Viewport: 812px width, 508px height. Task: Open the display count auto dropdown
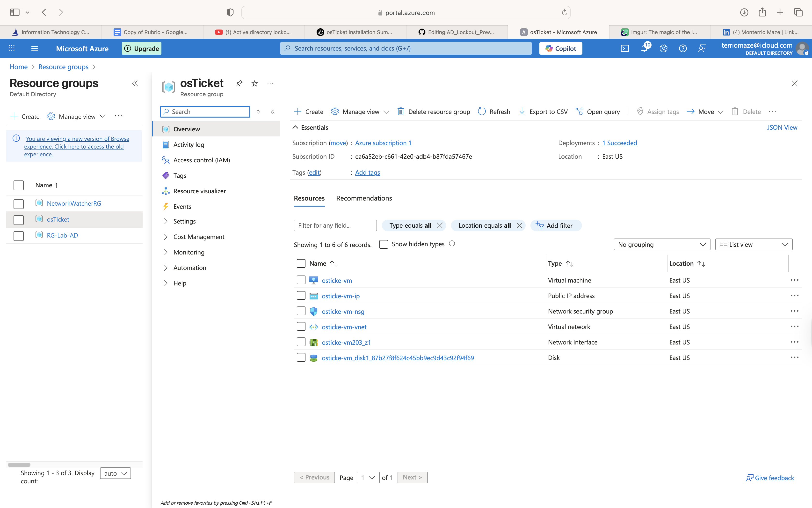tap(115, 473)
